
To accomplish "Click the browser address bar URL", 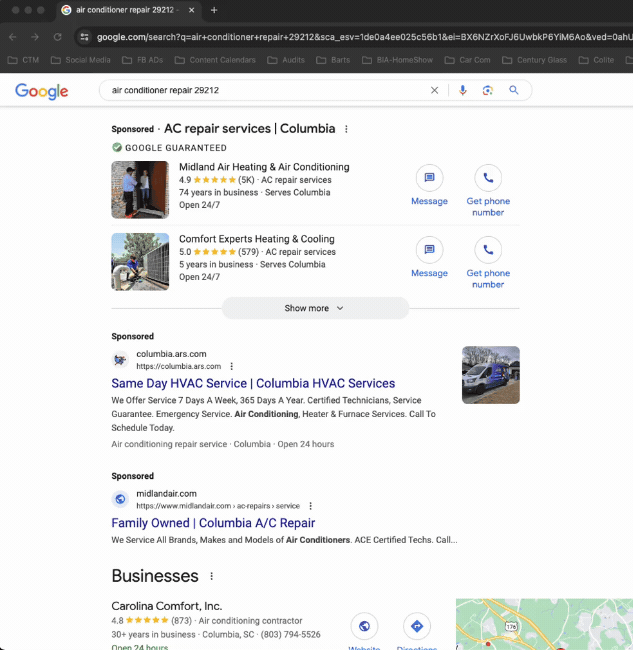I will pyautogui.click(x=364, y=37).
